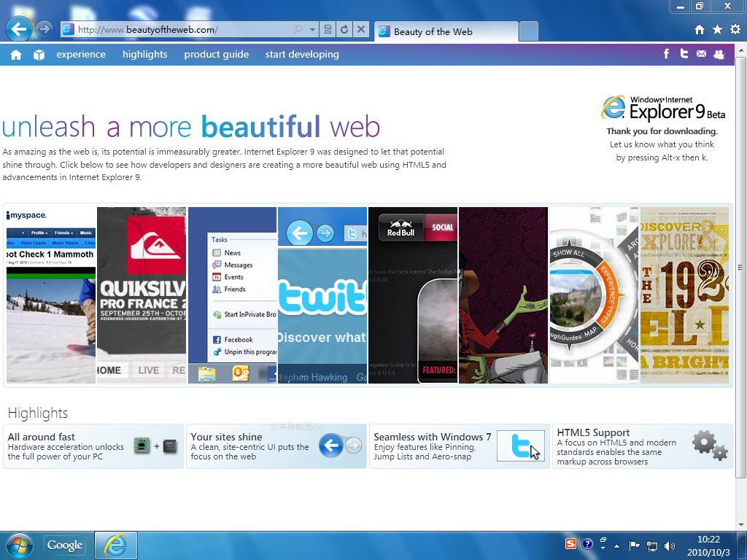Open the All around fast highlight
747x560 pixels.
pos(93,446)
